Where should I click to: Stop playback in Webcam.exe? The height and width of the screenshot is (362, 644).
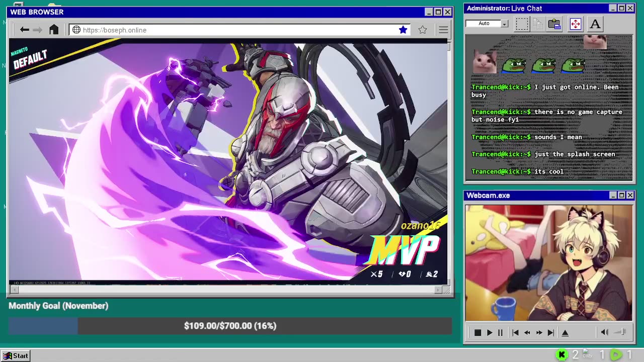pyautogui.click(x=477, y=333)
